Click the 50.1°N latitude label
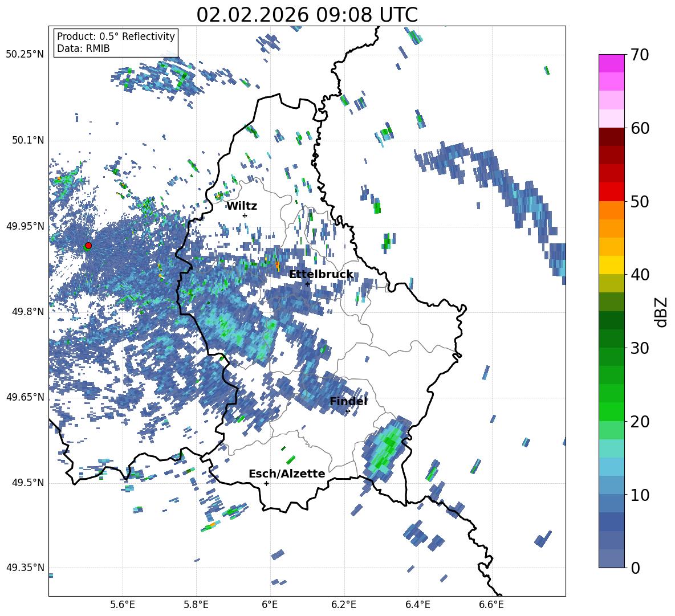The height and width of the screenshot is (616, 675). (27, 140)
